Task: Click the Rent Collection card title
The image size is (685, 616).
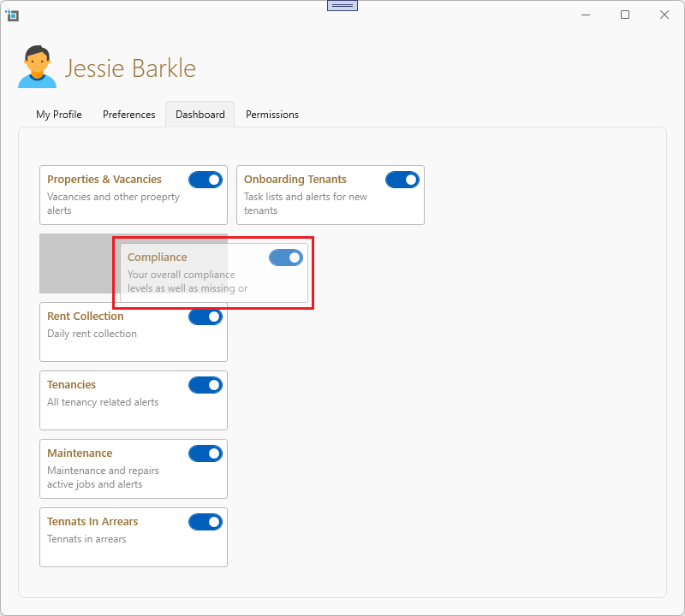Action: click(85, 316)
